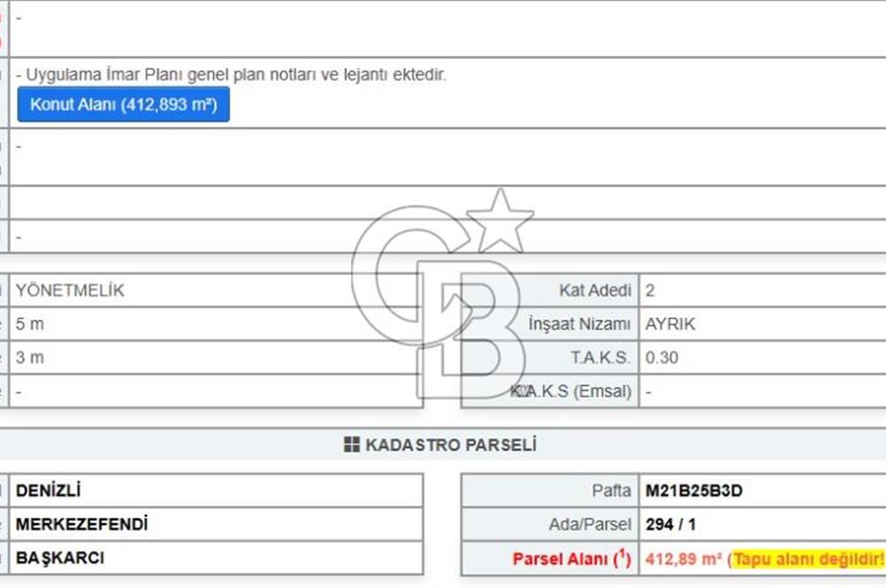Click the star in the watermark logo

point(500,221)
